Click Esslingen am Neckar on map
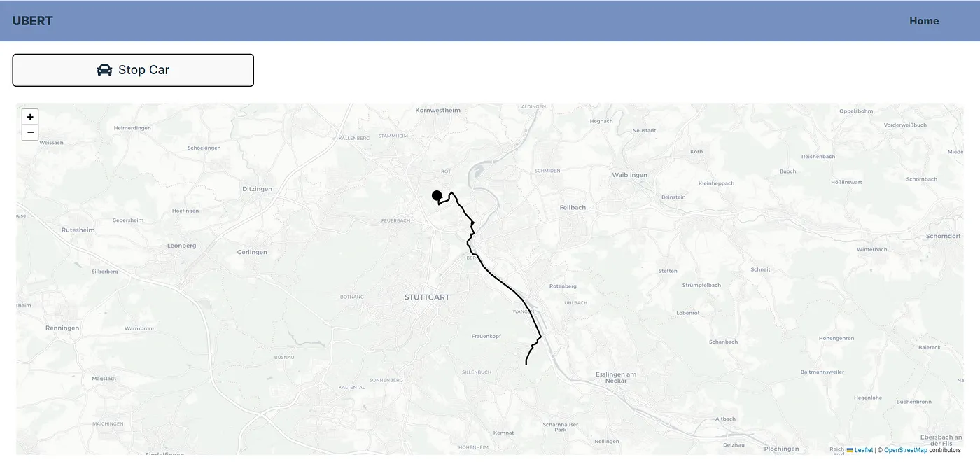Viewport: 980px width, 464px height. [615, 377]
